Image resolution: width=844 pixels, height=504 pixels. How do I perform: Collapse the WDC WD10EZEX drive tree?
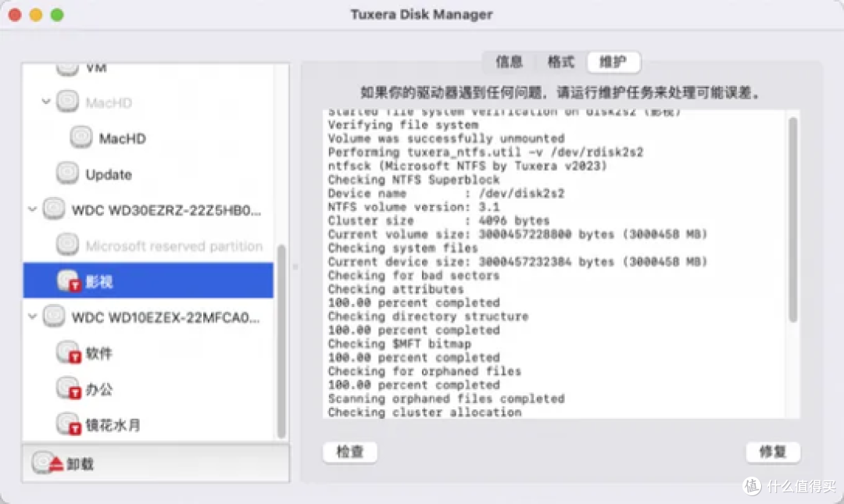[32, 316]
